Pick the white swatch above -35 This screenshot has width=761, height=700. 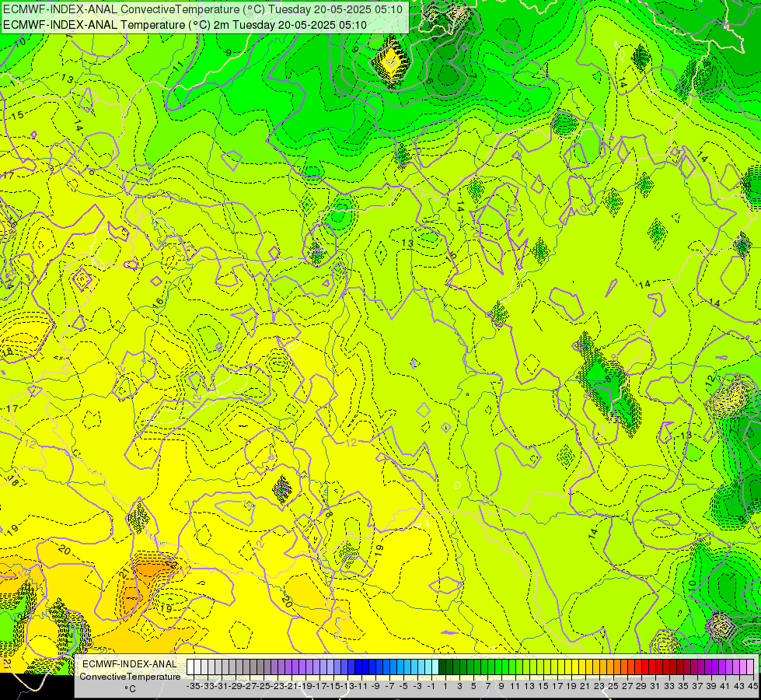[190, 667]
